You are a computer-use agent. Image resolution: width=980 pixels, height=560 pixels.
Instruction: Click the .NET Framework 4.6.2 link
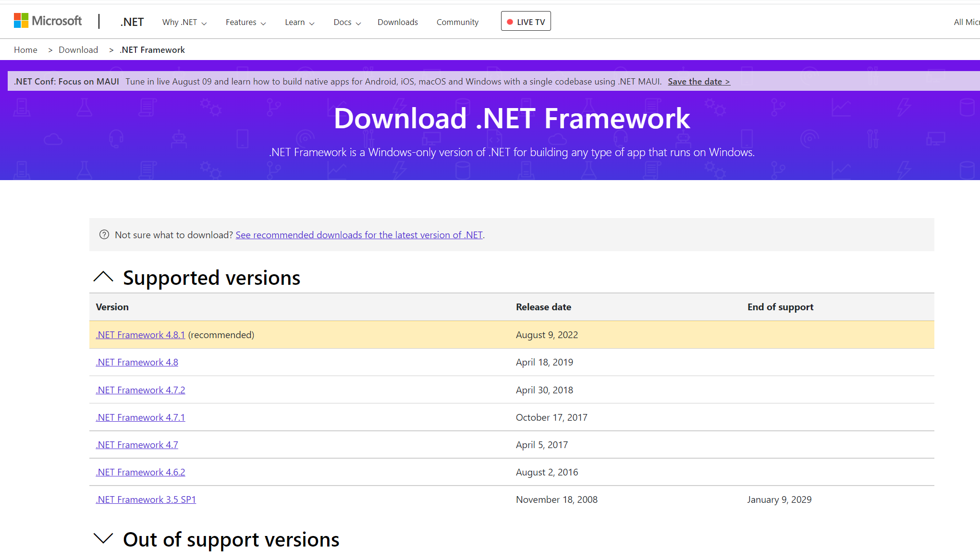(x=140, y=472)
